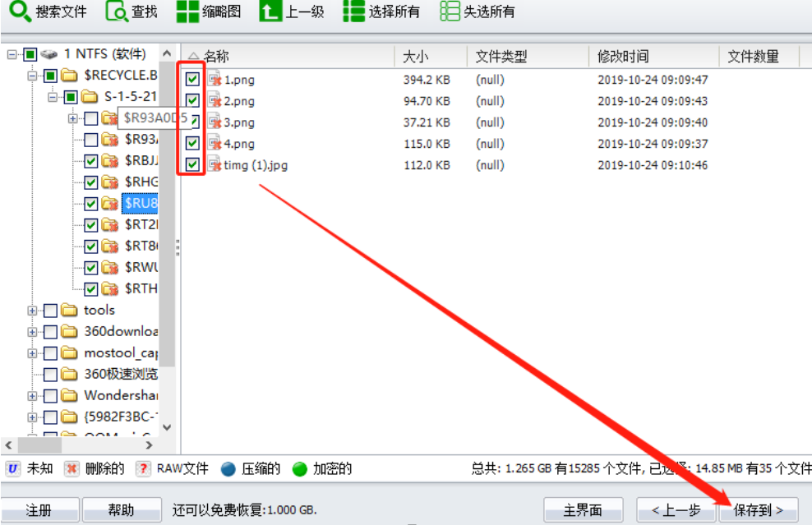Expand the Wondershare folder node
Image resolution: width=812 pixels, height=525 pixels.
(32, 396)
